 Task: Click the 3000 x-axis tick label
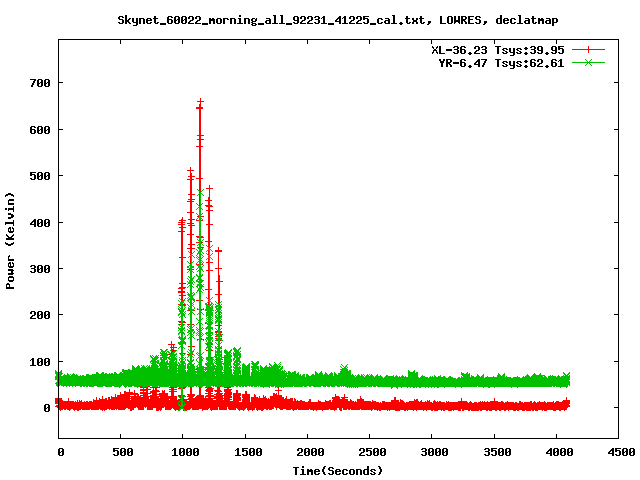(434, 452)
